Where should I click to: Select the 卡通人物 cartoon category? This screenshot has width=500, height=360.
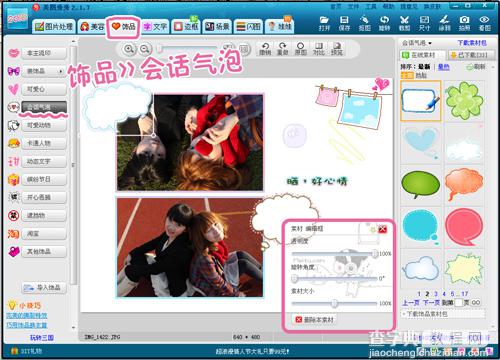click(44, 143)
